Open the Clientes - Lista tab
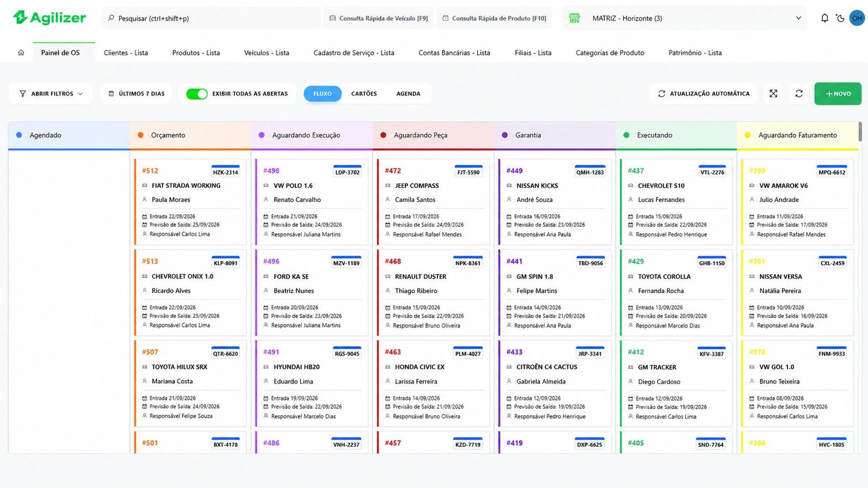Viewport: 868px width, 488px height. pyautogui.click(x=126, y=53)
